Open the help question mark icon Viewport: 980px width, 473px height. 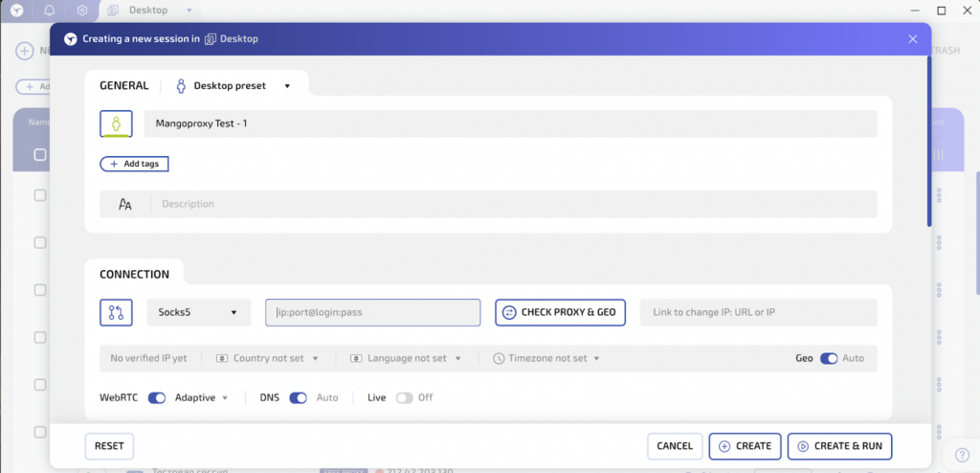click(x=962, y=454)
